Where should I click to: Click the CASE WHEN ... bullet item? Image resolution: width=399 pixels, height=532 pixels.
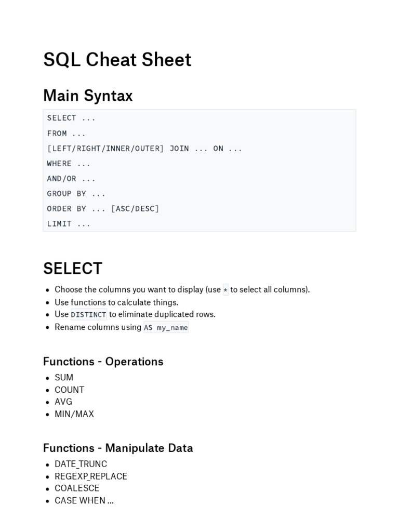(84, 501)
